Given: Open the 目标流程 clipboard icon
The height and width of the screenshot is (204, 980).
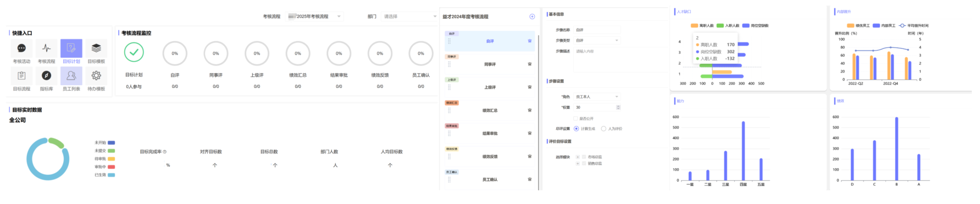Looking at the screenshot, I should [21, 75].
